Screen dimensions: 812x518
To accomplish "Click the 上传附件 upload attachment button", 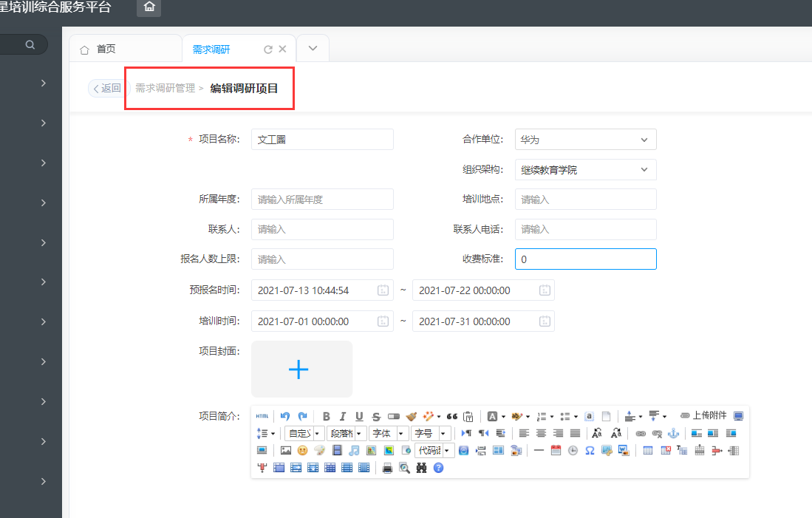I will pos(703,416).
